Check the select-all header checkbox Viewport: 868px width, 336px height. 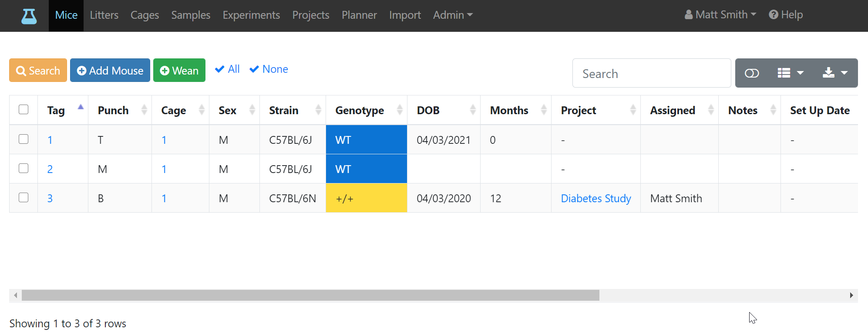(24, 109)
